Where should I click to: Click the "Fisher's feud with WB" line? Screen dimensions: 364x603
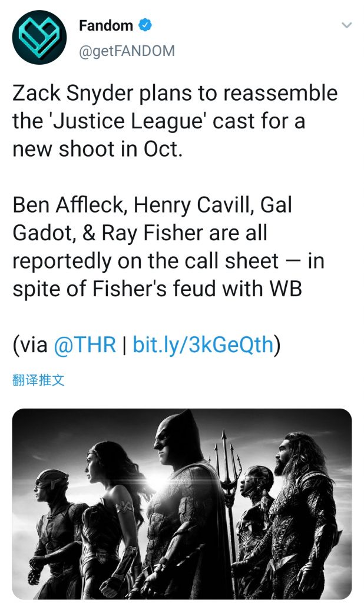(157, 289)
